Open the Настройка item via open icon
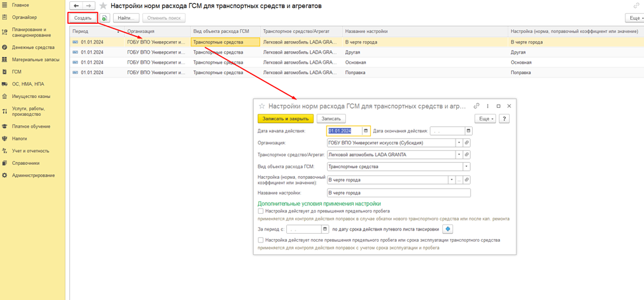This screenshot has width=644, height=300. point(467,180)
